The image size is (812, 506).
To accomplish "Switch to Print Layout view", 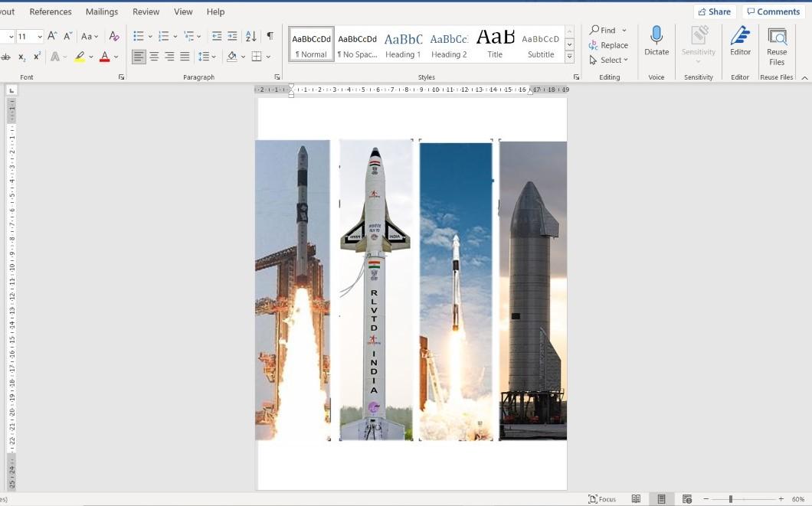I will click(661, 499).
